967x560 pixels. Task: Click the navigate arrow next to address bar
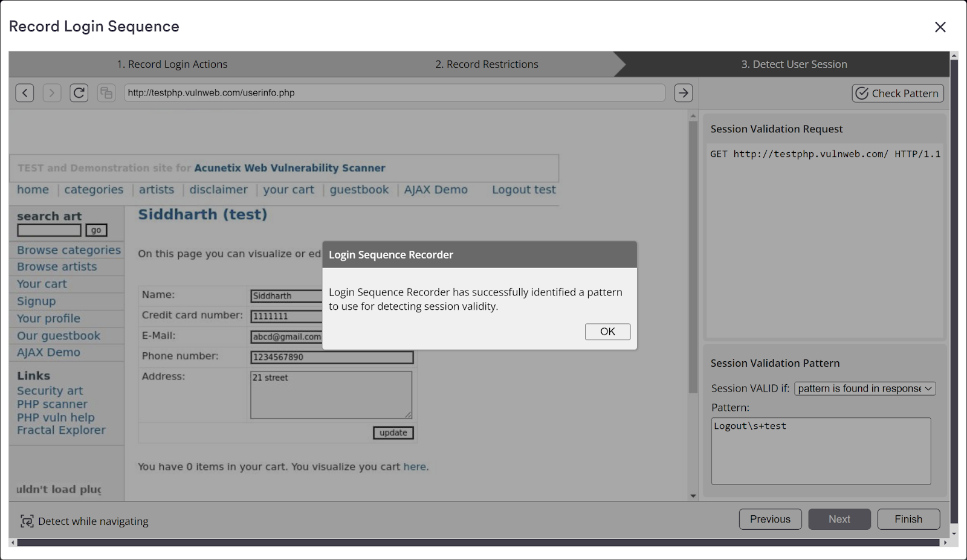683,92
